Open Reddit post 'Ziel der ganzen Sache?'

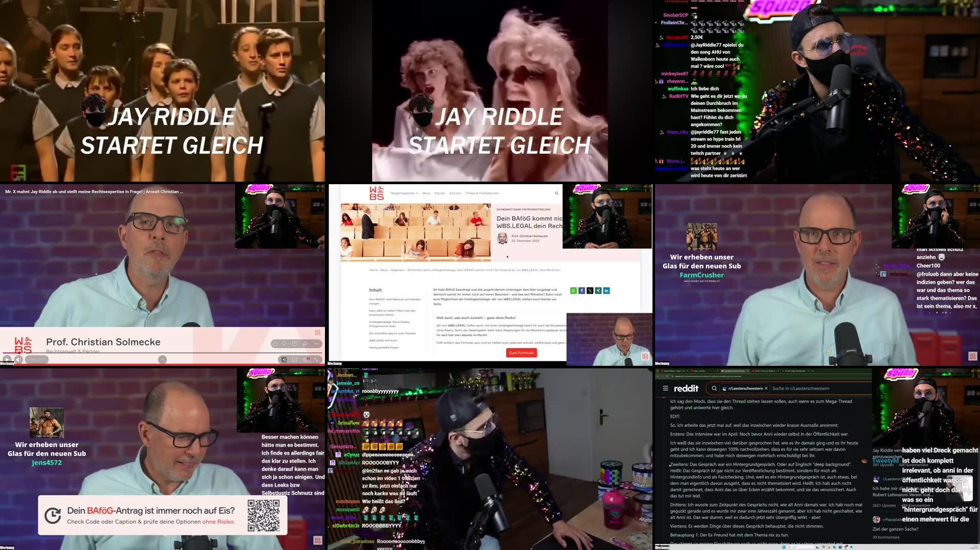click(x=896, y=529)
